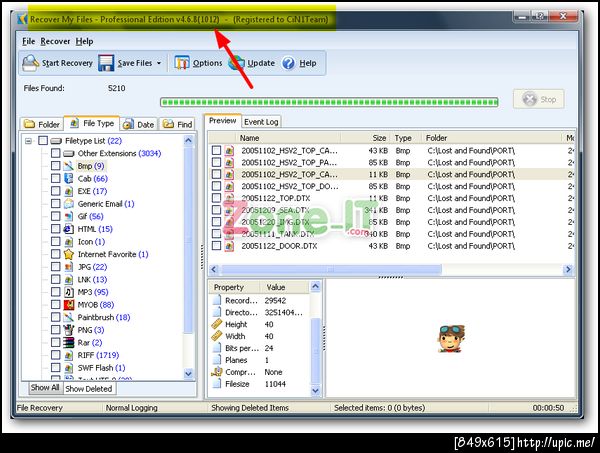Click the MYOB file type icon

pyautogui.click(x=68, y=305)
